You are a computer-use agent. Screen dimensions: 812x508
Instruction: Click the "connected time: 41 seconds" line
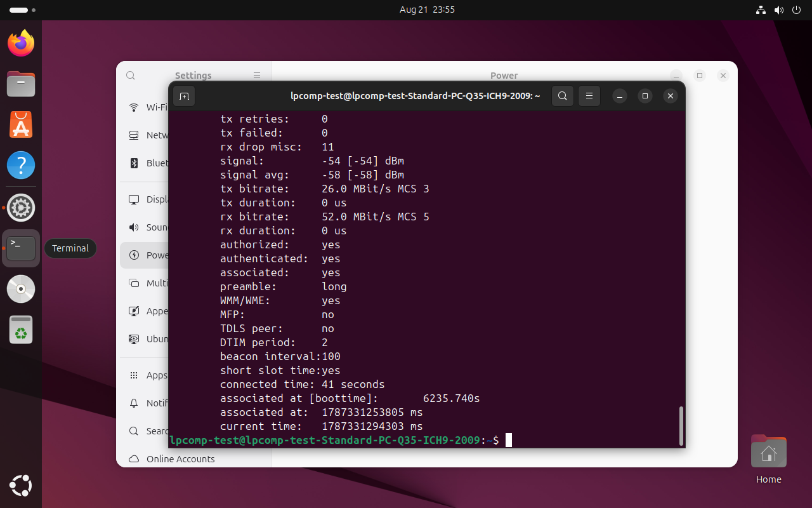[x=303, y=384]
